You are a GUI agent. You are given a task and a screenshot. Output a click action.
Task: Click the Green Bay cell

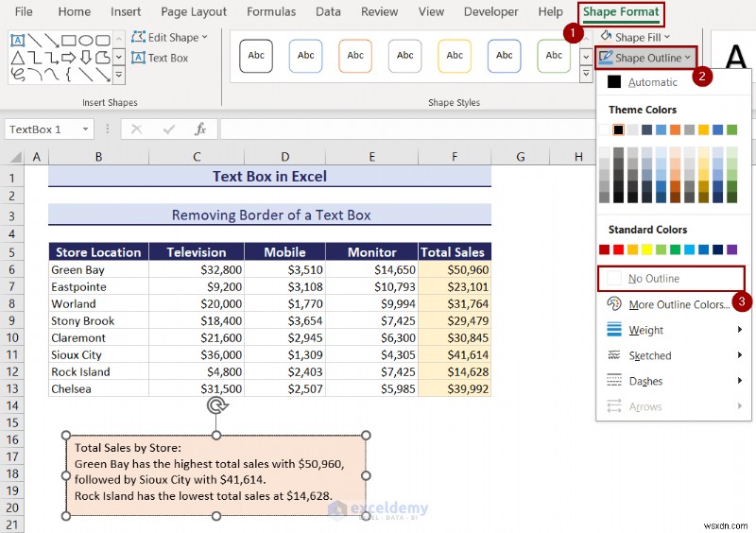98,269
